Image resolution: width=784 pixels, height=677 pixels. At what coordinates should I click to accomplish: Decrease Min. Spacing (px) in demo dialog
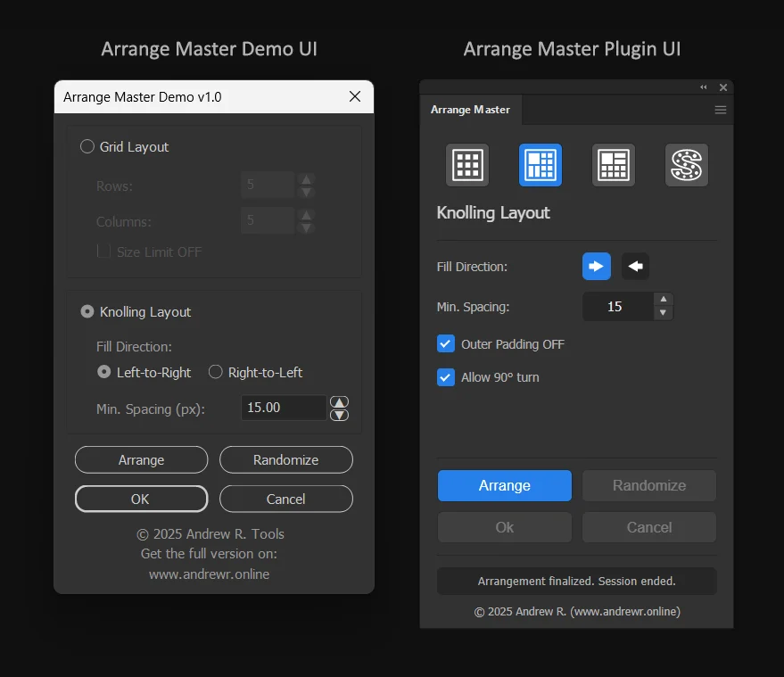pyautogui.click(x=339, y=415)
